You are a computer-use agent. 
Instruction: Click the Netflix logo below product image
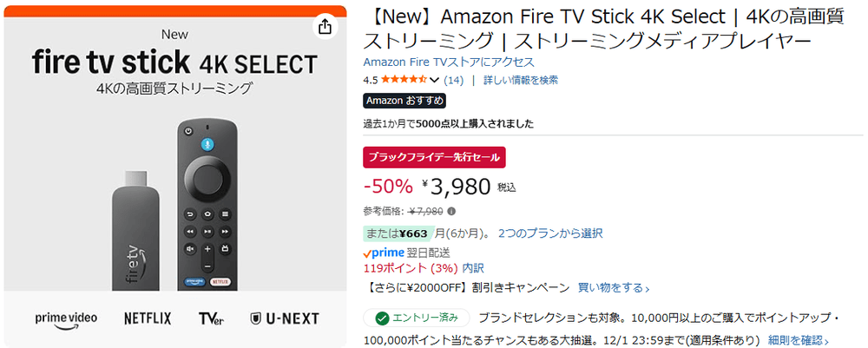click(x=148, y=318)
